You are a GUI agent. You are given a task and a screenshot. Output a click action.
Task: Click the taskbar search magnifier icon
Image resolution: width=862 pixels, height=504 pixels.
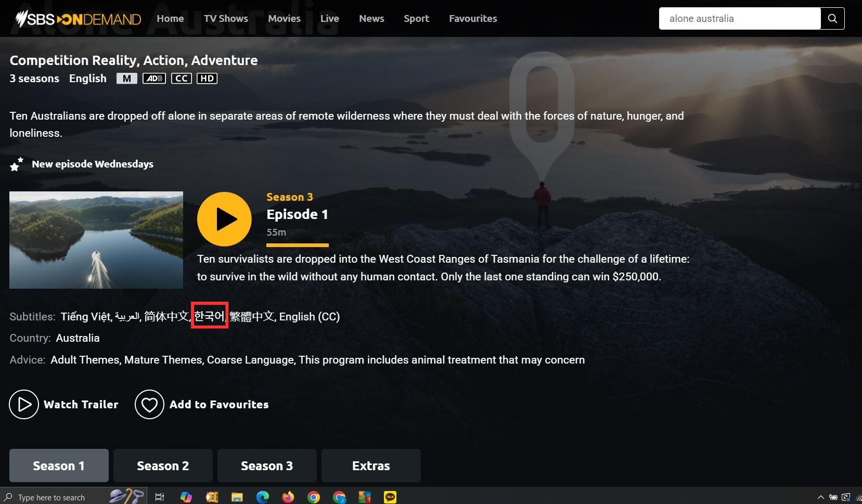tap(8, 497)
